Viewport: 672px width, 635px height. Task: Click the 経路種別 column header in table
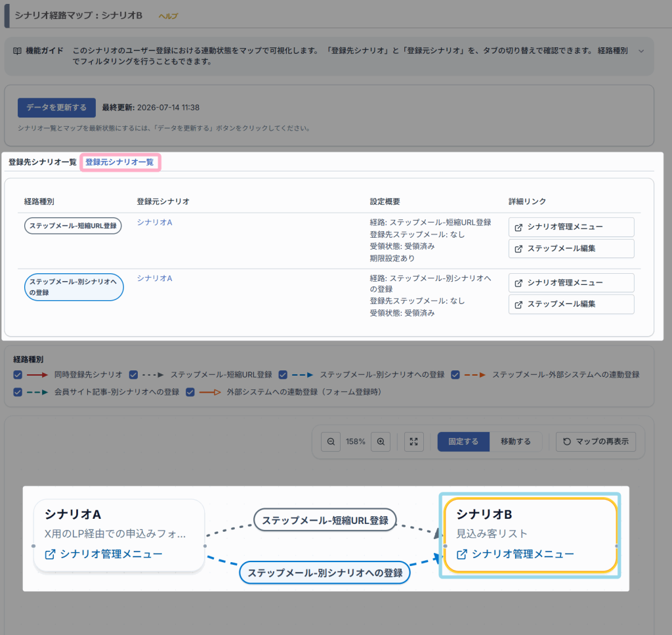coord(39,202)
